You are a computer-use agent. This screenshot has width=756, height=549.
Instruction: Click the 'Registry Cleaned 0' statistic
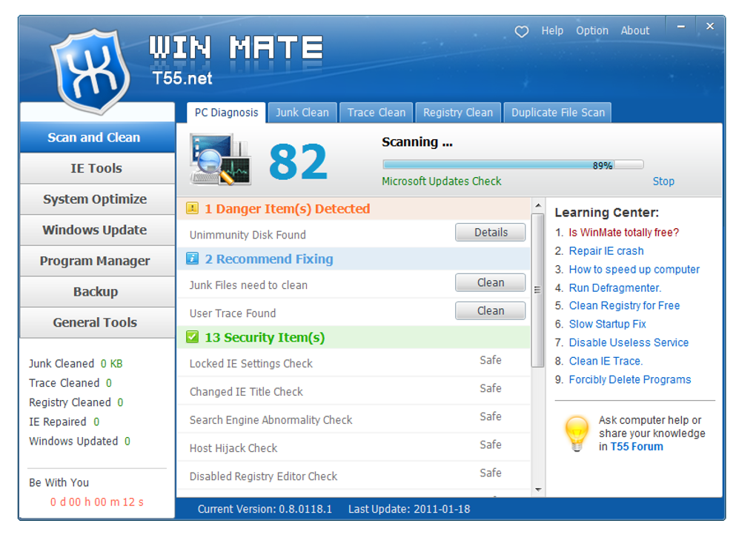[76, 402]
